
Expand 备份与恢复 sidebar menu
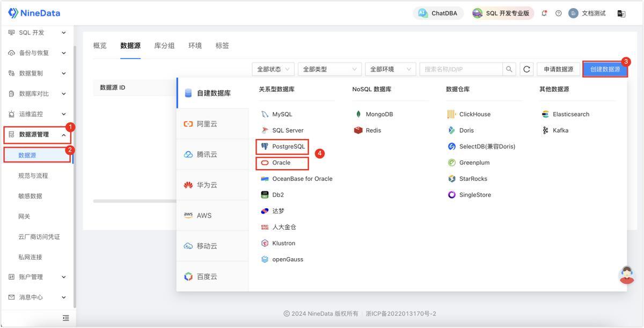click(37, 53)
